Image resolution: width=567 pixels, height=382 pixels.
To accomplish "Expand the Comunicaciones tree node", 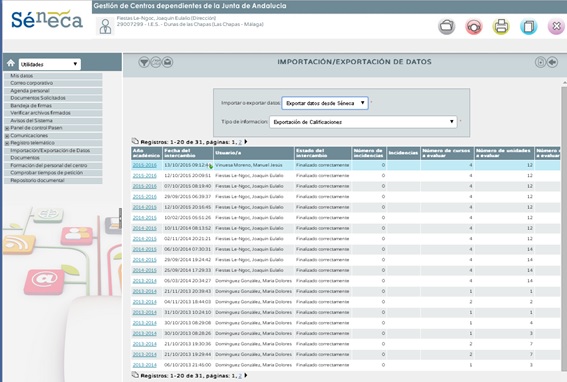I will (7, 136).
